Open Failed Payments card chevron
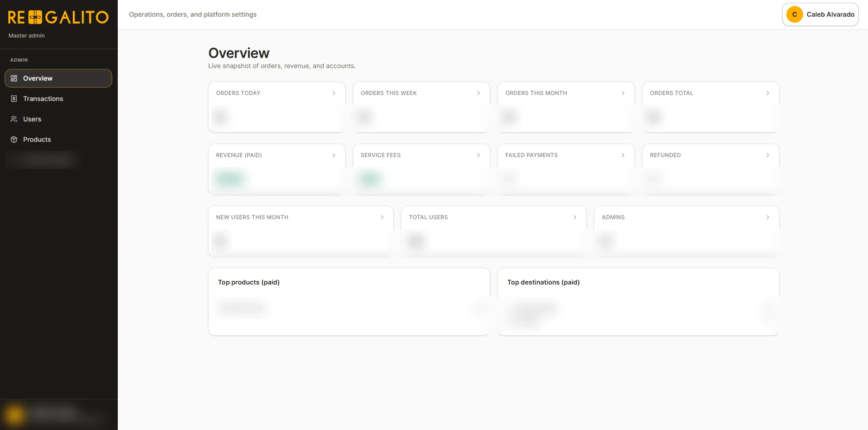The width and height of the screenshot is (868, 430). 623,155
